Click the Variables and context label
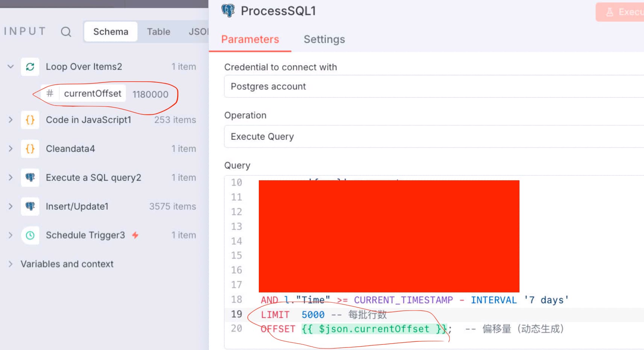This screenshot has width=644, height=350. pos(67,264)
